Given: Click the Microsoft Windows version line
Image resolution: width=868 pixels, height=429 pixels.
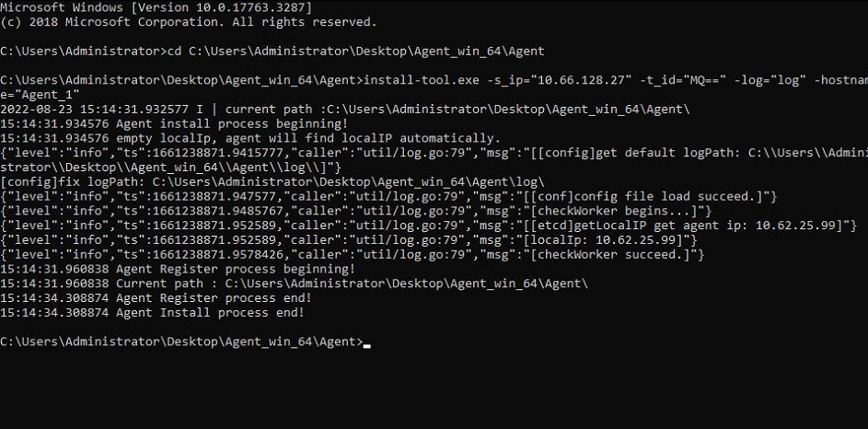Looking at the screenshot, I should (156, 6).
